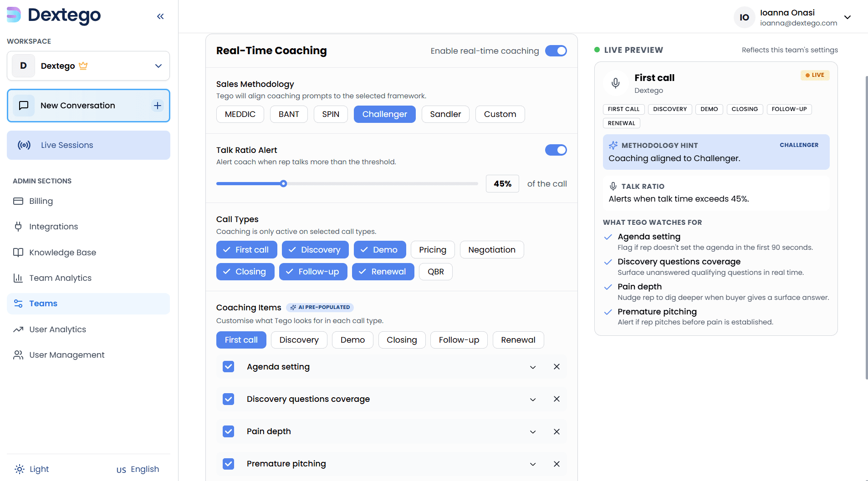868x481 pixels.
Task: Remove the Discovery questions coverage item
Action: pyautogui.click(x=557, y=399)
